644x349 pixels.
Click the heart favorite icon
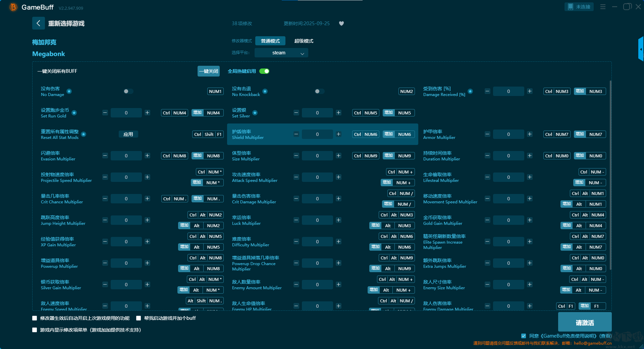341,23
